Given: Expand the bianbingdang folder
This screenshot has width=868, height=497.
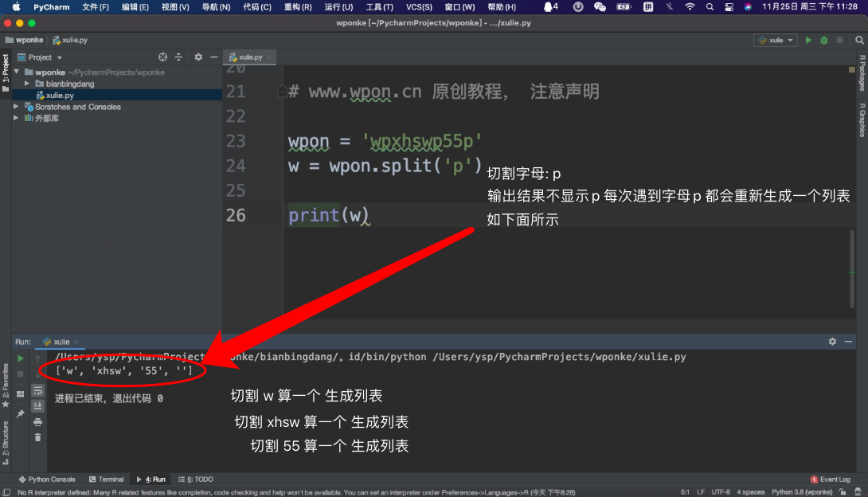Looking at the screenshot, I should 27,84.
